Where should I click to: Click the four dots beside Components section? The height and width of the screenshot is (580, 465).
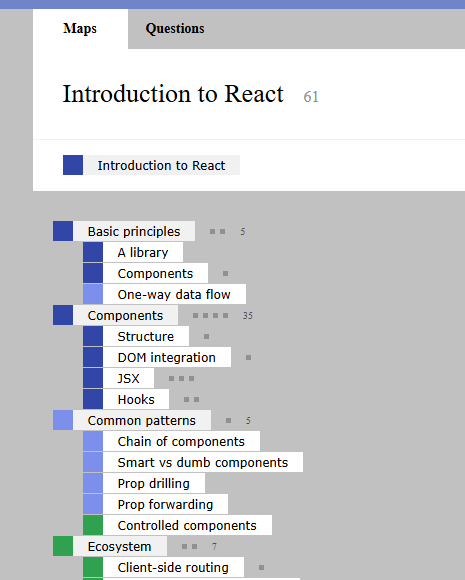point(210,316)
